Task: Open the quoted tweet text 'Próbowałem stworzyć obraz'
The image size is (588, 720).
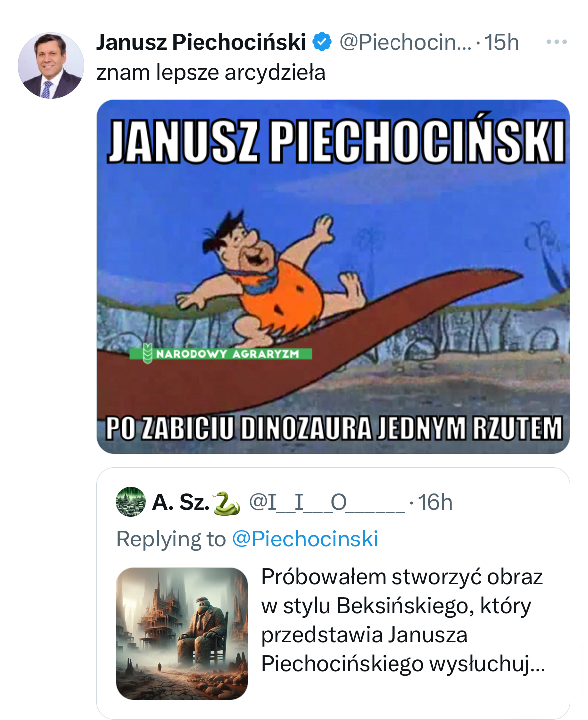Action: click(x=402, y=577)
